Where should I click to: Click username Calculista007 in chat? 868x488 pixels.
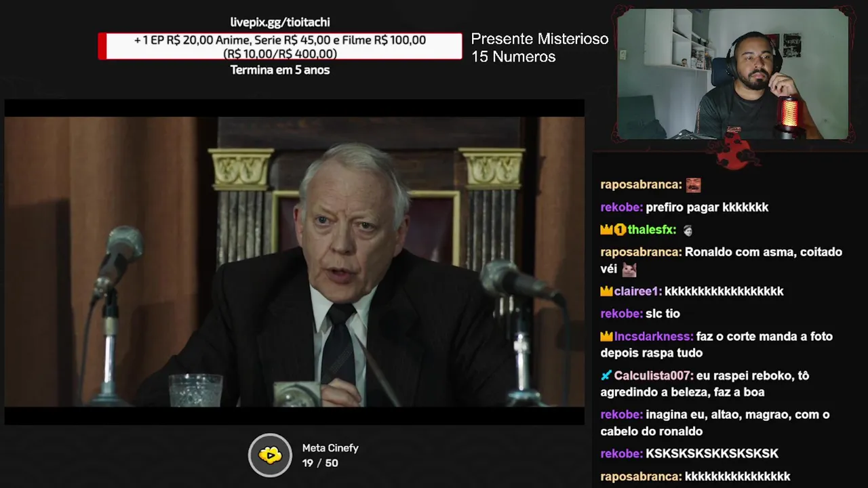(x=654, y=375)
